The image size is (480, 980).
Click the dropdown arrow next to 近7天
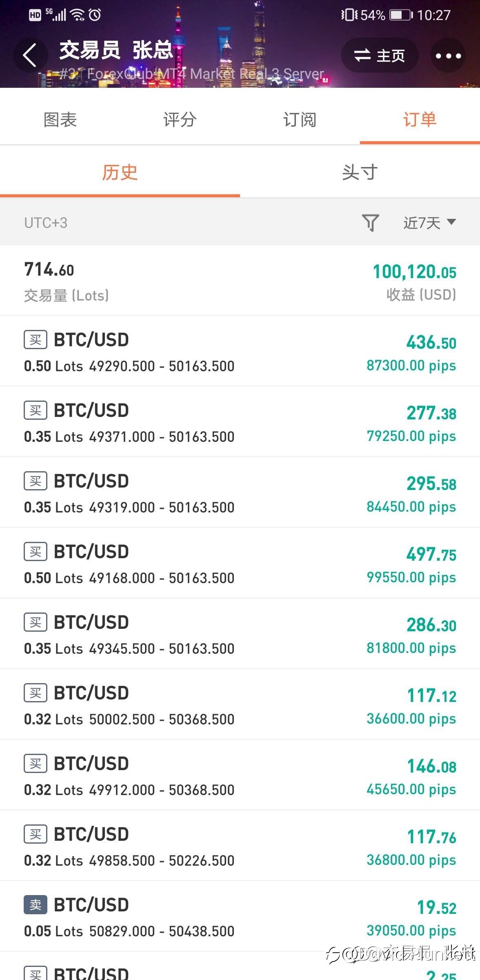pos(451,222)
